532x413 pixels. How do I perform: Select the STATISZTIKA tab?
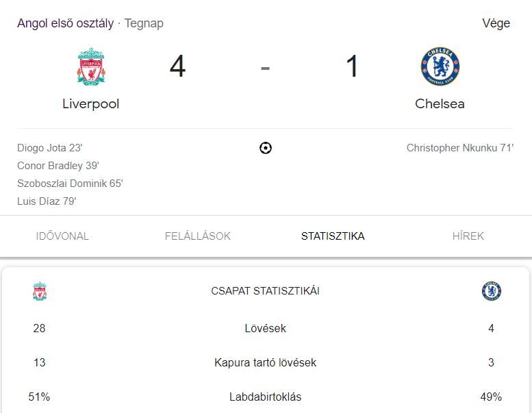(x=333, y=236)
